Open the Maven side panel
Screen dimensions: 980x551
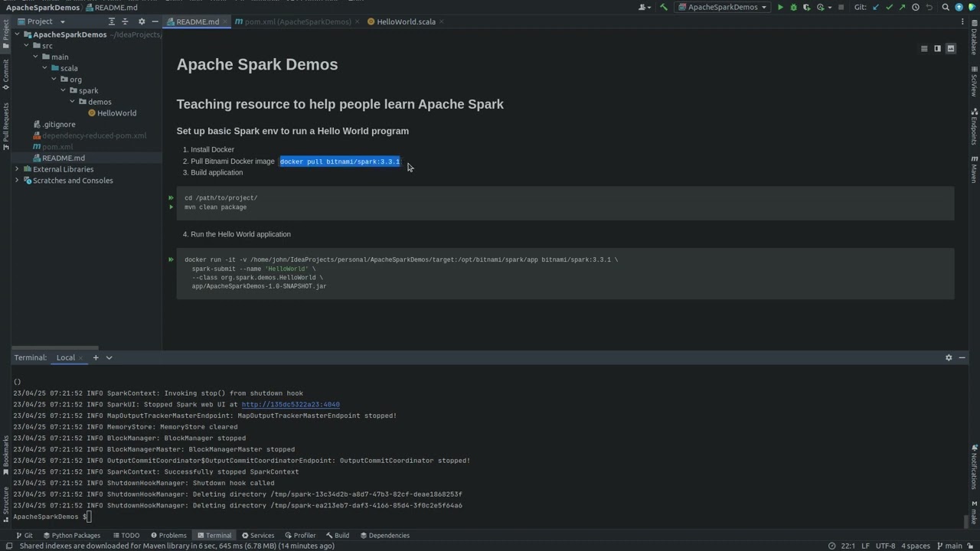coord(974,169)
